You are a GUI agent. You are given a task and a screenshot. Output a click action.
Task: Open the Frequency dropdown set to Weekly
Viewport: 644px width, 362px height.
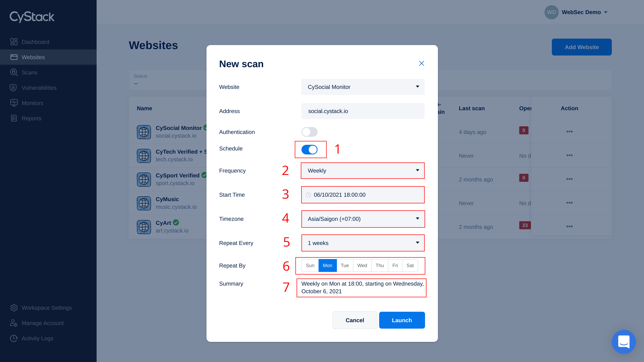pyautogui.click(x=363, y=171)
